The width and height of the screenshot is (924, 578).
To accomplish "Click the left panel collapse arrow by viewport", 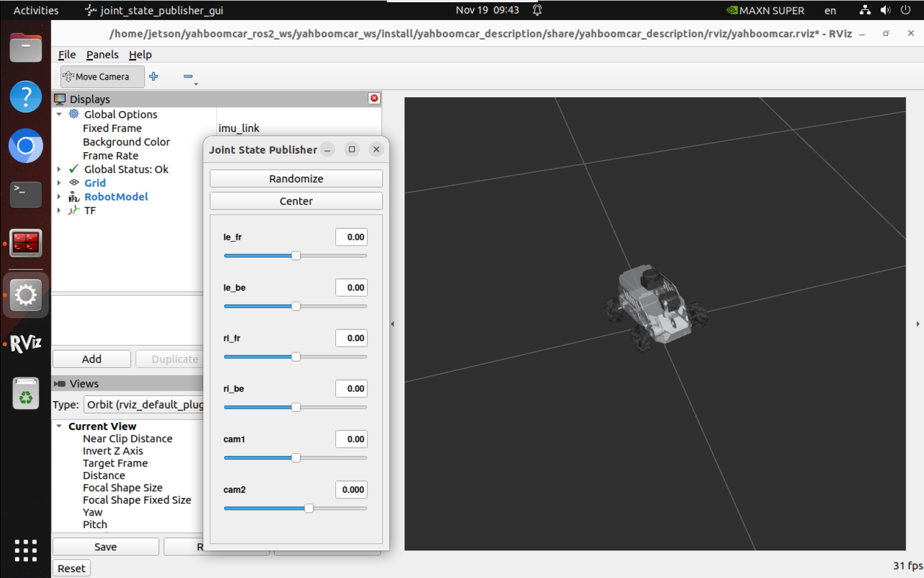I will tap(392, 324).
